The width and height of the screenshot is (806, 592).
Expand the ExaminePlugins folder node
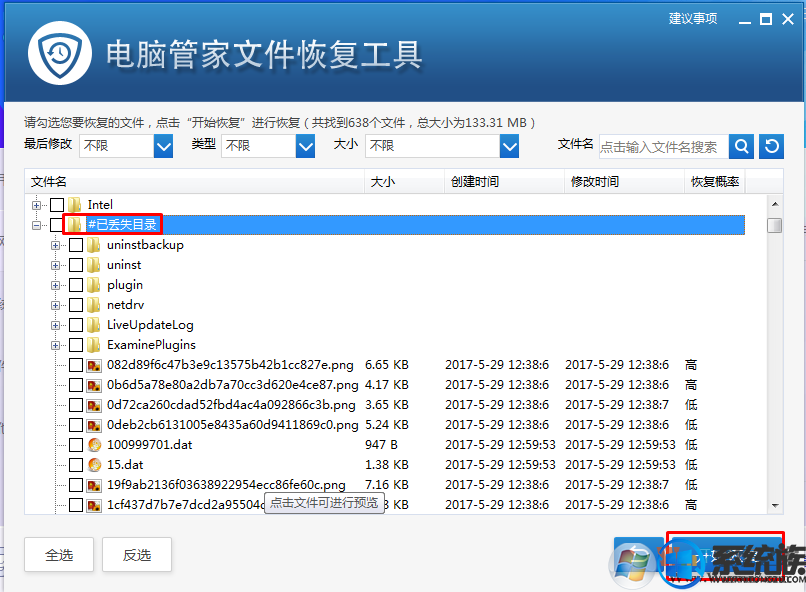(56, 345)
